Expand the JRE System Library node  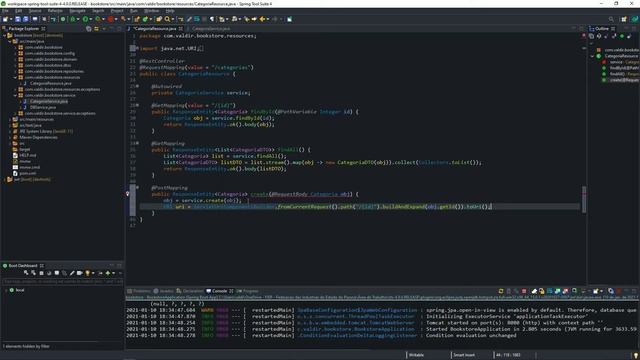pos(10,131)
